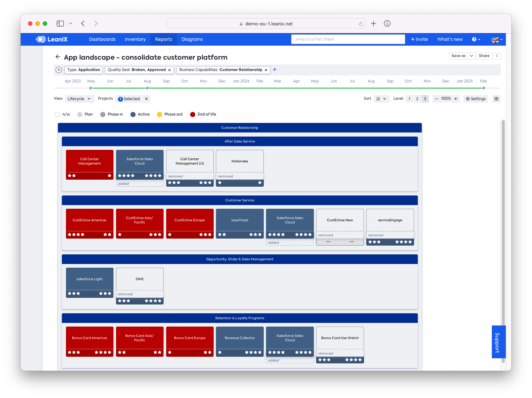Open the Revenue Collector card
This screenshot has height=398, width=532.
click(240, 341)
